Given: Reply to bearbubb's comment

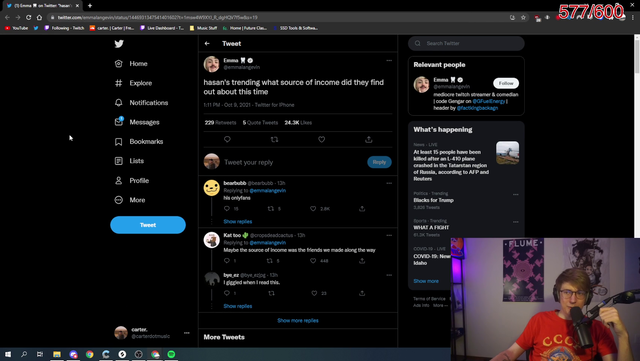Looking at the screenshot, I should [x=227, y=209].
